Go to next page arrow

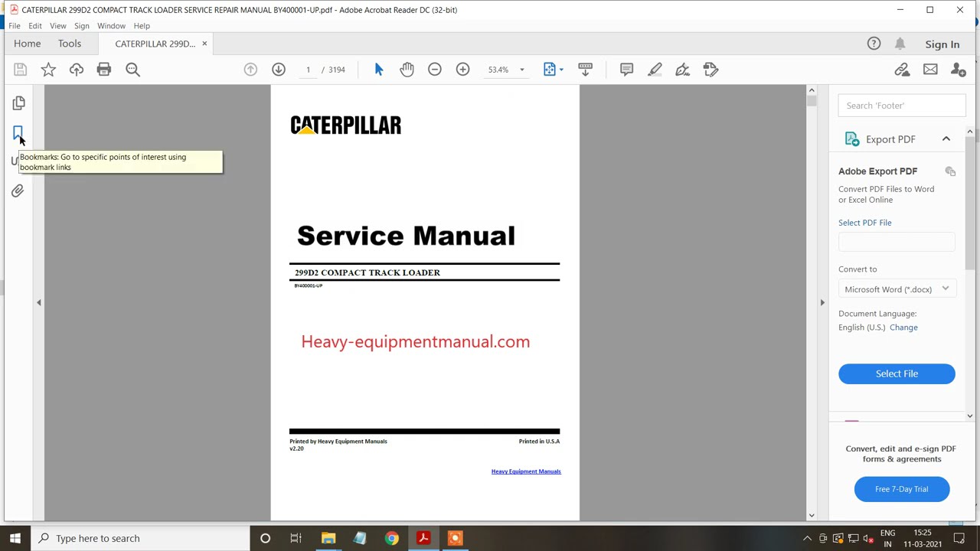pyautogui.click(x=279, y=70)
